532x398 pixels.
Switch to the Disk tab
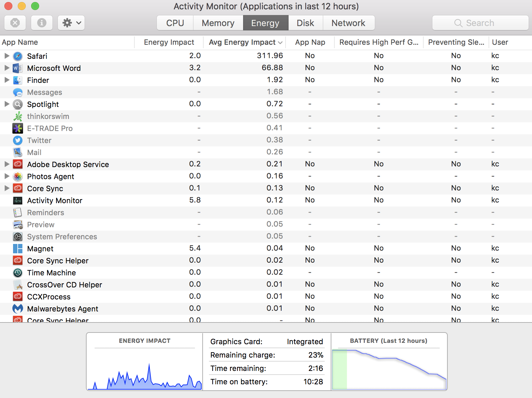(x=306, y=23)
